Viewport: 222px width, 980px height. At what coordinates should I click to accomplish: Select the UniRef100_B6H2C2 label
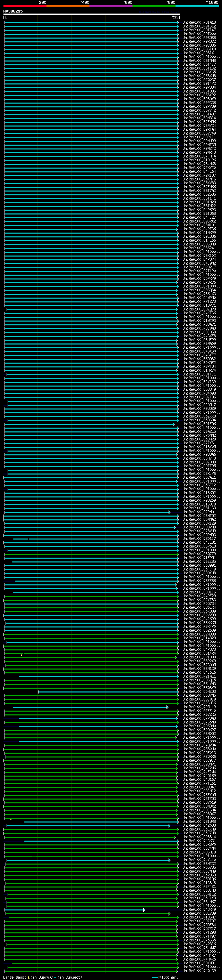(x=199, y=864)
